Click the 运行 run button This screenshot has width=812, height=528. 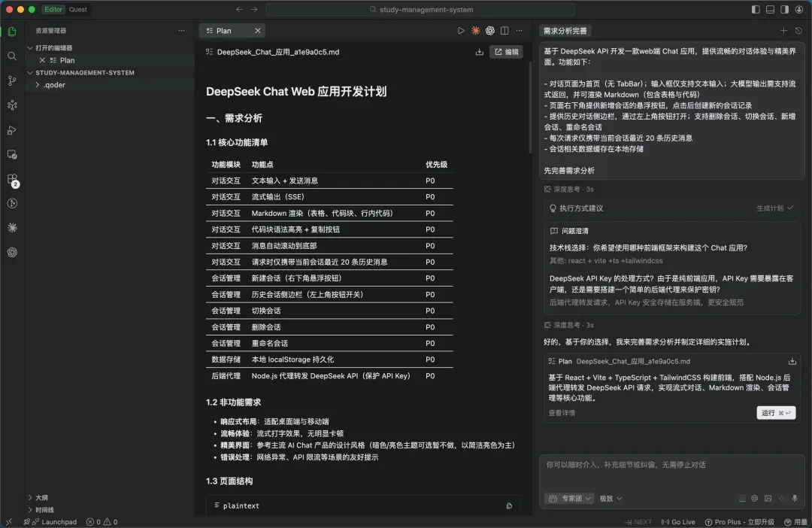[776, 413]
